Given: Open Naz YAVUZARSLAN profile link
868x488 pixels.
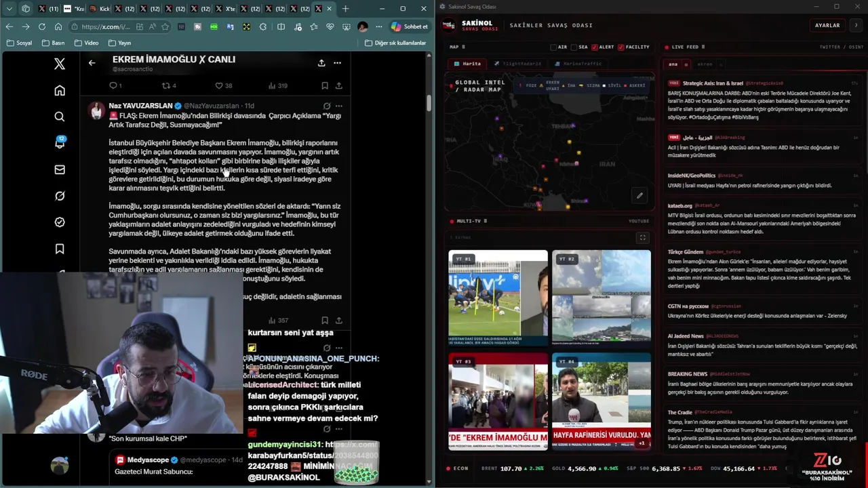Looking at the screenshot, I should 141,106.
